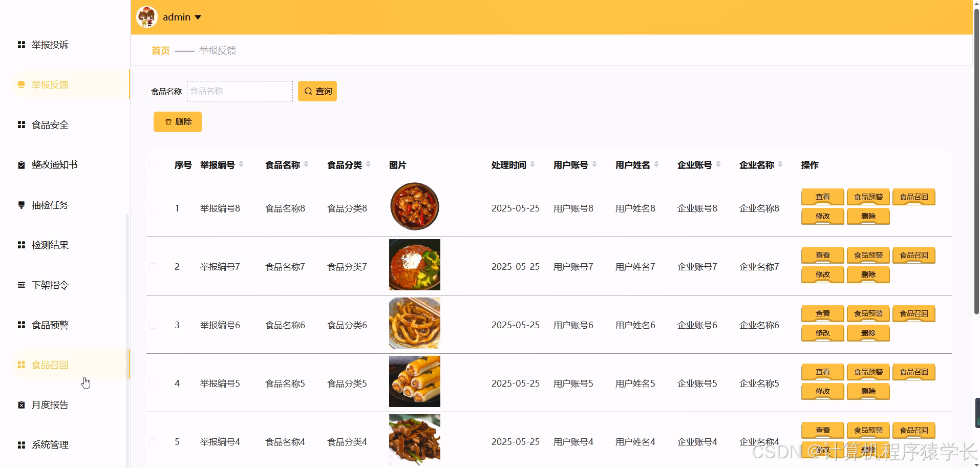Image resolution: width=980 pixels, height=468 pixels.
Task: Tick the checkbox for row 举报编号8
Action: 152,208
